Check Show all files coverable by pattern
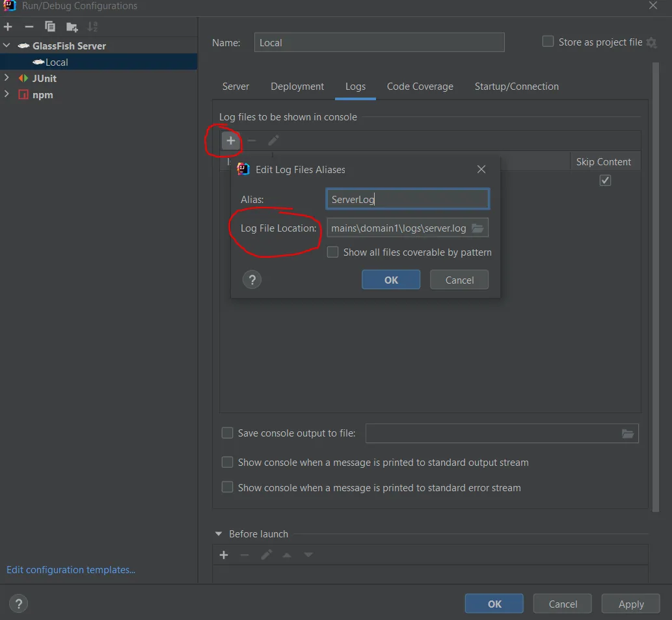672x620 pixels. click(x=332, y=252)
